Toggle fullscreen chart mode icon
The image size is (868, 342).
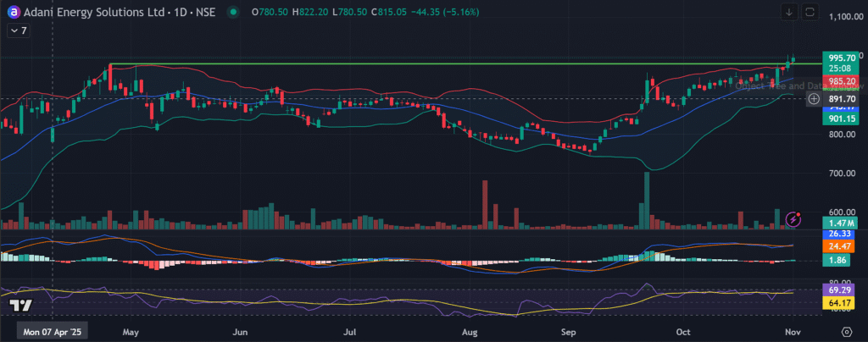click(x=810, y=12)
